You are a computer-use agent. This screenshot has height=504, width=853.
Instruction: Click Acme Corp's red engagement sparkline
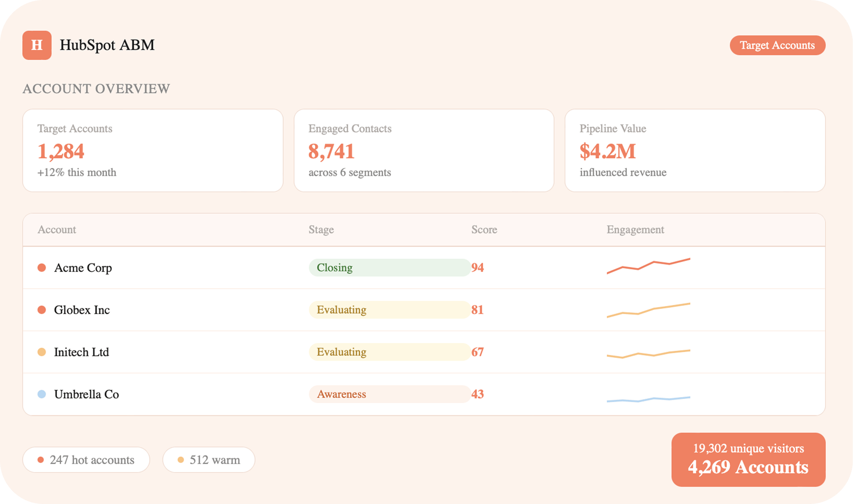(648, 265)
